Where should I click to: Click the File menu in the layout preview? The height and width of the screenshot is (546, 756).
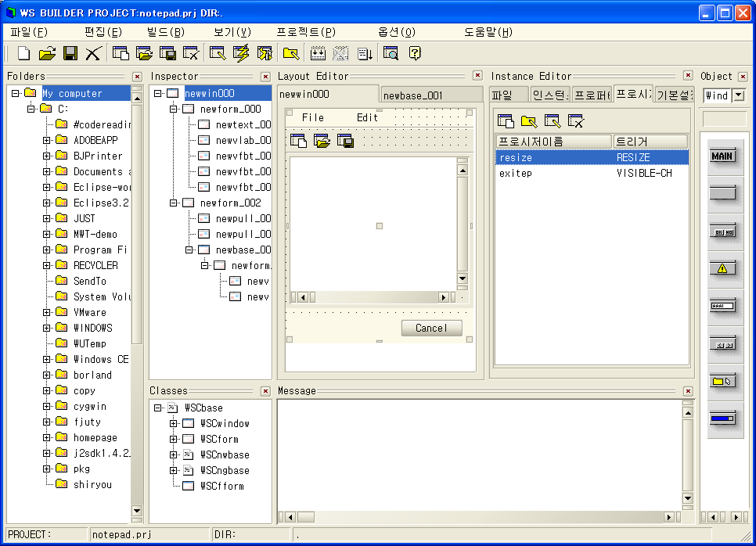pyautogui.click(x=313, y=117)
